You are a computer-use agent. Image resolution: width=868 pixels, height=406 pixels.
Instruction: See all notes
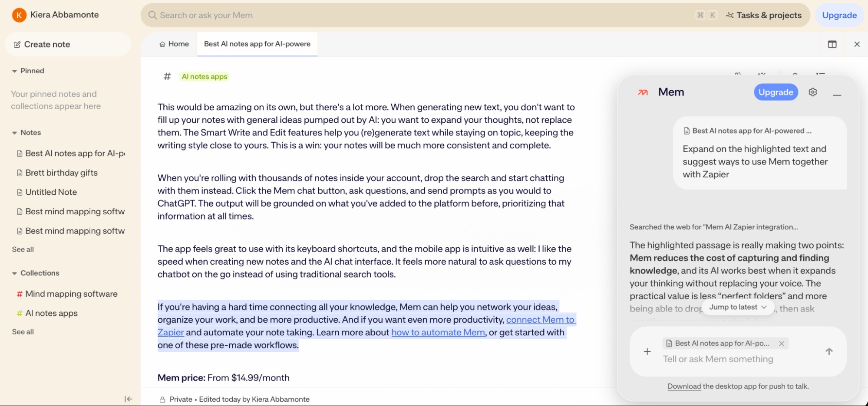tap(23, 249)
